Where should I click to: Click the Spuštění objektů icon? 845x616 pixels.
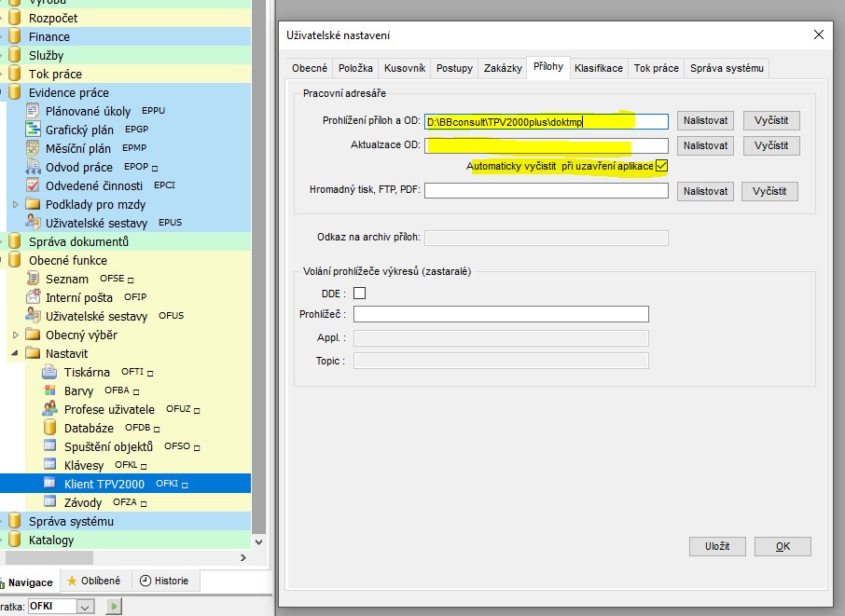(x=49, y=445)
